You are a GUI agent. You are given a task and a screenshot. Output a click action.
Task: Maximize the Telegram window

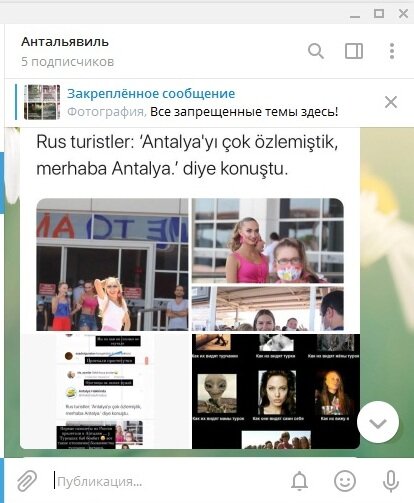click(379, 14)
